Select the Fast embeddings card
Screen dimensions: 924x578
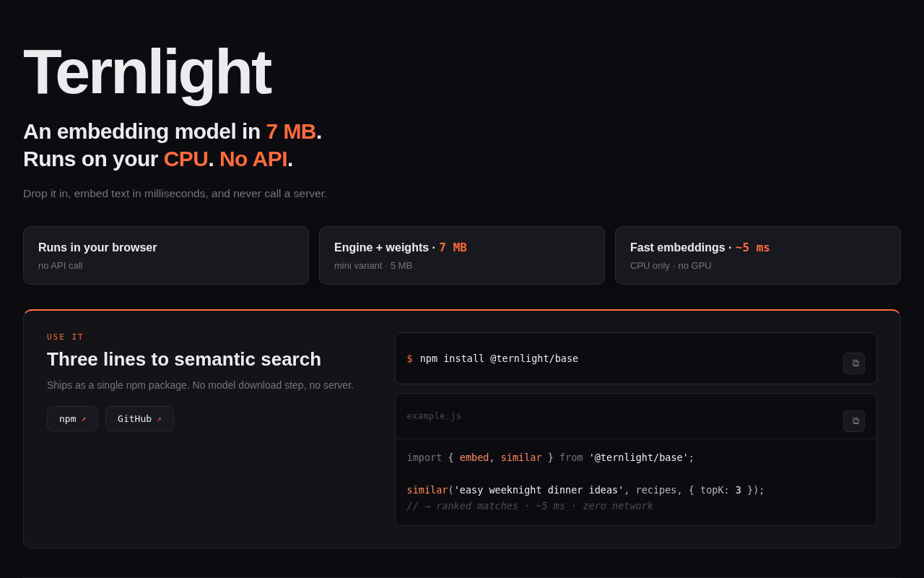[758, 256]
